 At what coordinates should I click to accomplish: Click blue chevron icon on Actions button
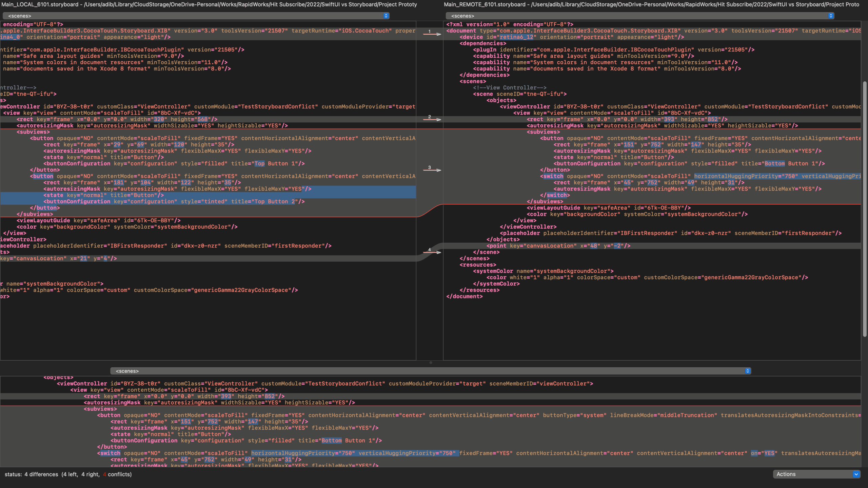[856, 474]
